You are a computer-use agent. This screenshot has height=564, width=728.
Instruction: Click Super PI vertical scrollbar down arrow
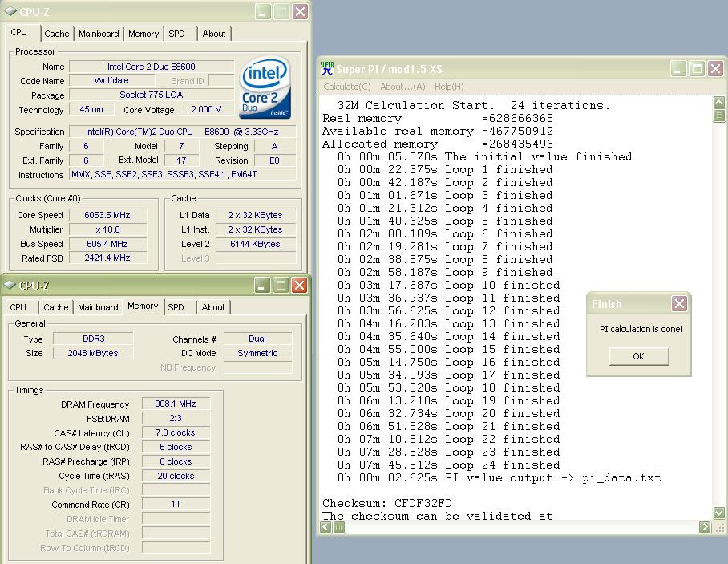[x=718, y=513]
